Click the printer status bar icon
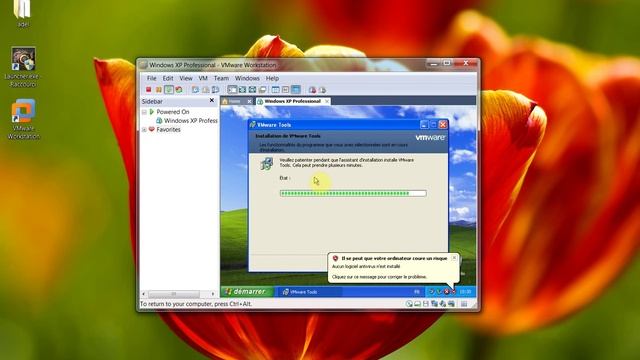 point(451,304)
